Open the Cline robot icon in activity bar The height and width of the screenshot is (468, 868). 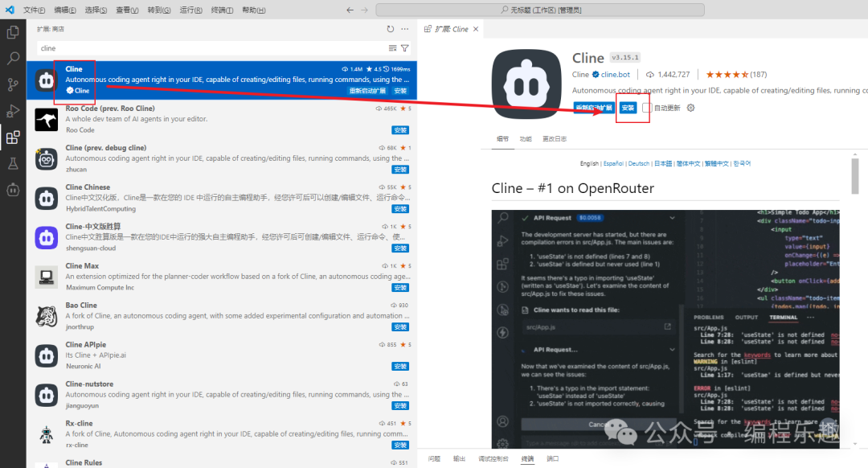click(x=13, y=190)
